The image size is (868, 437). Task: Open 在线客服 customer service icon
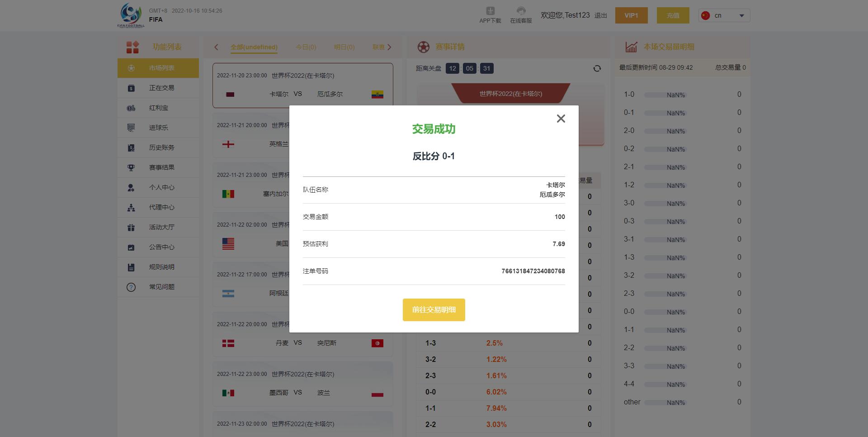point(521,11)
